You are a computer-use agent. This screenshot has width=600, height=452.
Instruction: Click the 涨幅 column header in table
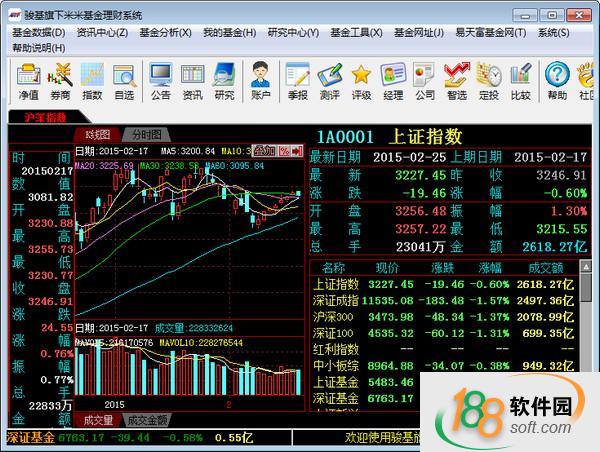489,268
